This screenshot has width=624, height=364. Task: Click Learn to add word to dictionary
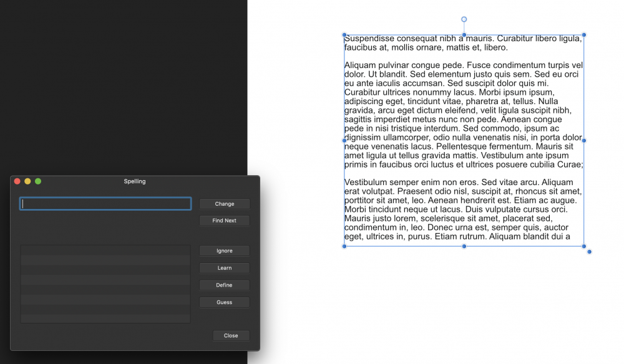click(x=224, y=267)
